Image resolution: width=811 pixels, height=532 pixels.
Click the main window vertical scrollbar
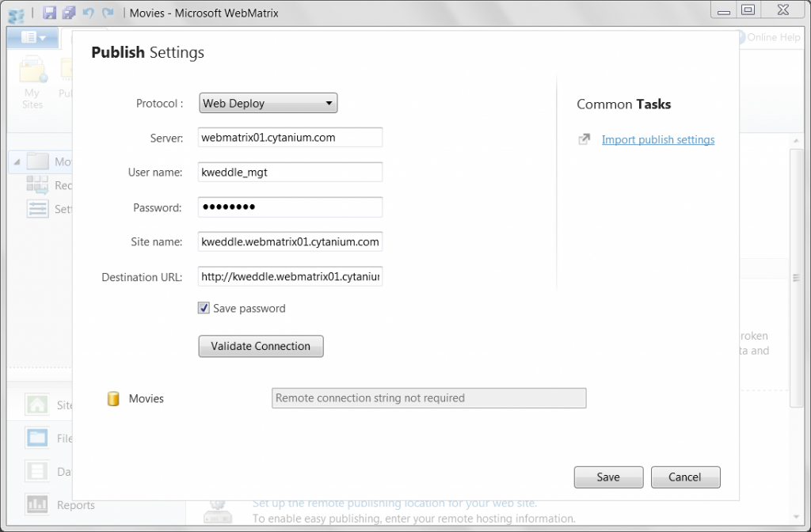click(x=796, y=278)
